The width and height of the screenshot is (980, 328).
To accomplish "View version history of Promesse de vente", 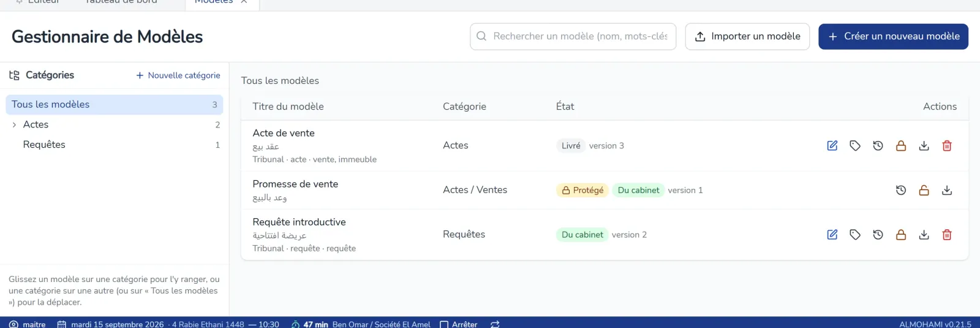I will (901, 190).
